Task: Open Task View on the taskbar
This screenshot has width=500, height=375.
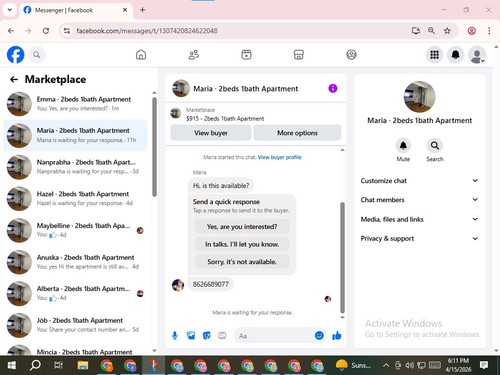Action: [58, 365]
